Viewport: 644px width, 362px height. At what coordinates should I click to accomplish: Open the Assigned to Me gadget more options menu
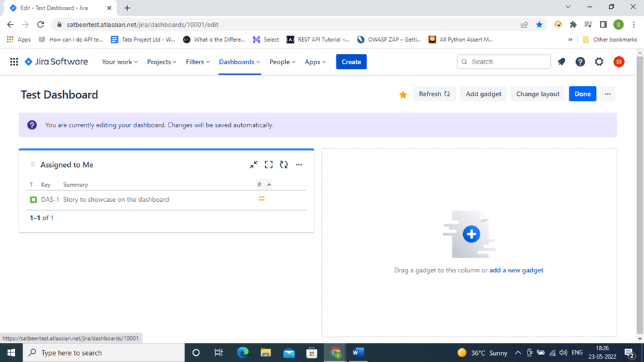(299, 165)
